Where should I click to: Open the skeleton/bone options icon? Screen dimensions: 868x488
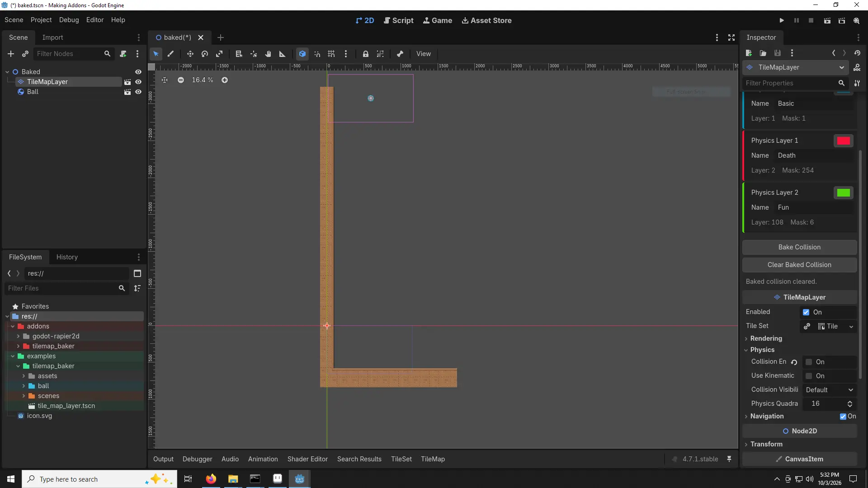point(400,54)
